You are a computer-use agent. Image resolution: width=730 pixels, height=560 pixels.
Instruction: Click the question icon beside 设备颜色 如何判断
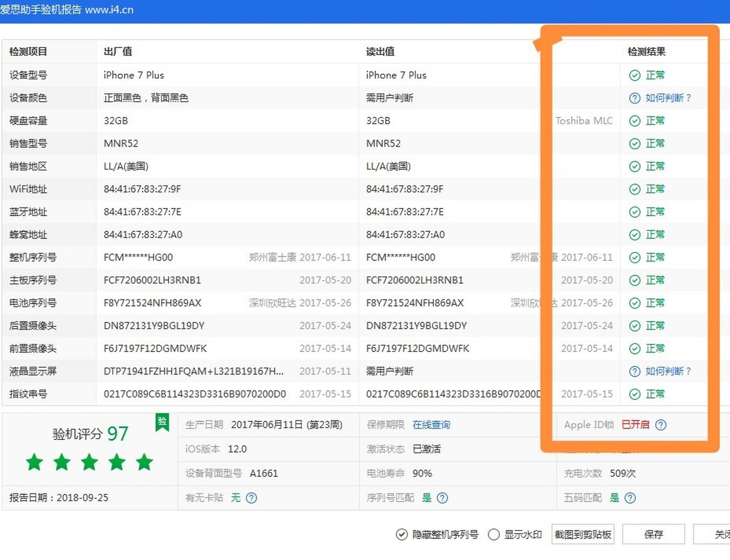pos(635,98)
